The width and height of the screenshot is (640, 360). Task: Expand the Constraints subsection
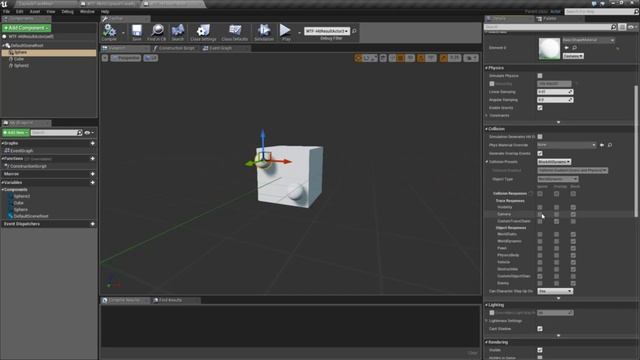click(487, 116)
